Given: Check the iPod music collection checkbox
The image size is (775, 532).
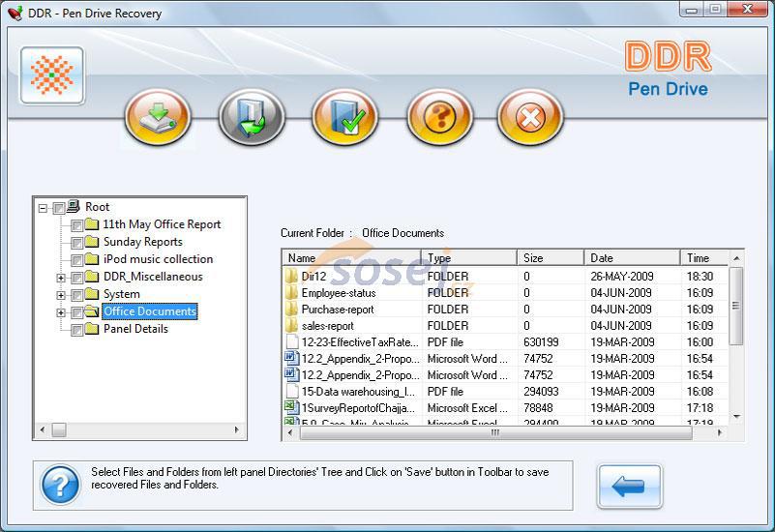Looking at the screenshot, I should pyautogui.click(x=76, y=260).
